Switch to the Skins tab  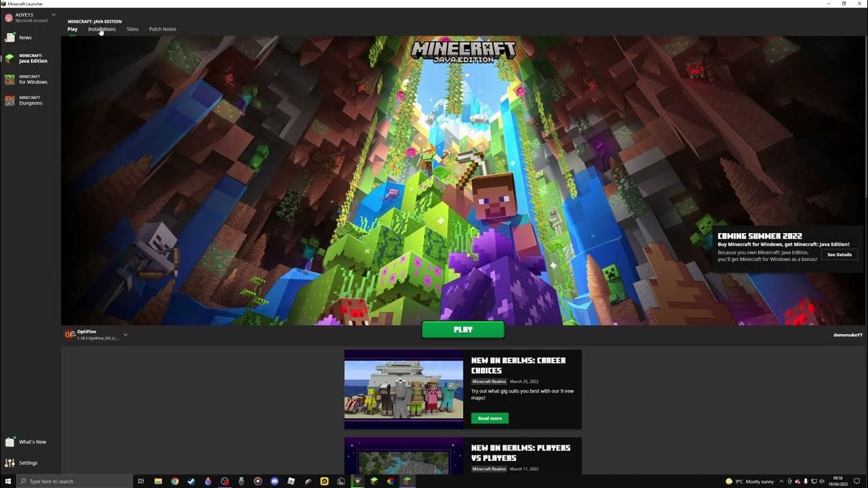click(132, 29)
